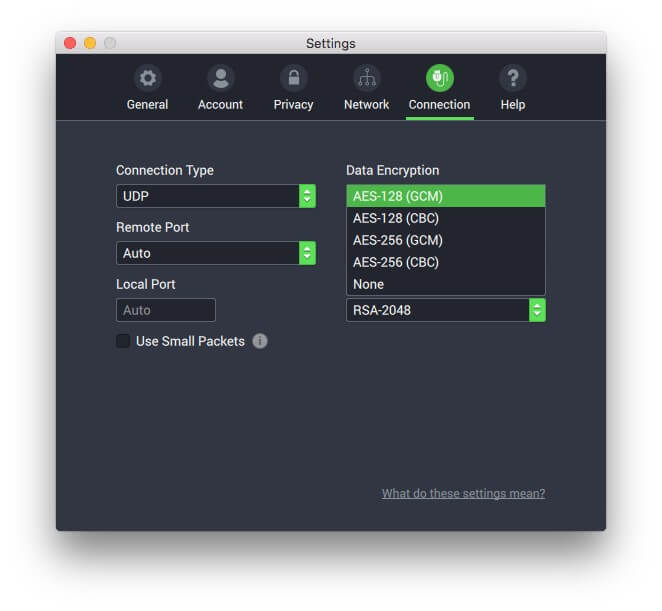Viewport: 662px width, 611px height.
Task: Open the RSA-2048 handshake dropdown
Action: coord(446,310)
